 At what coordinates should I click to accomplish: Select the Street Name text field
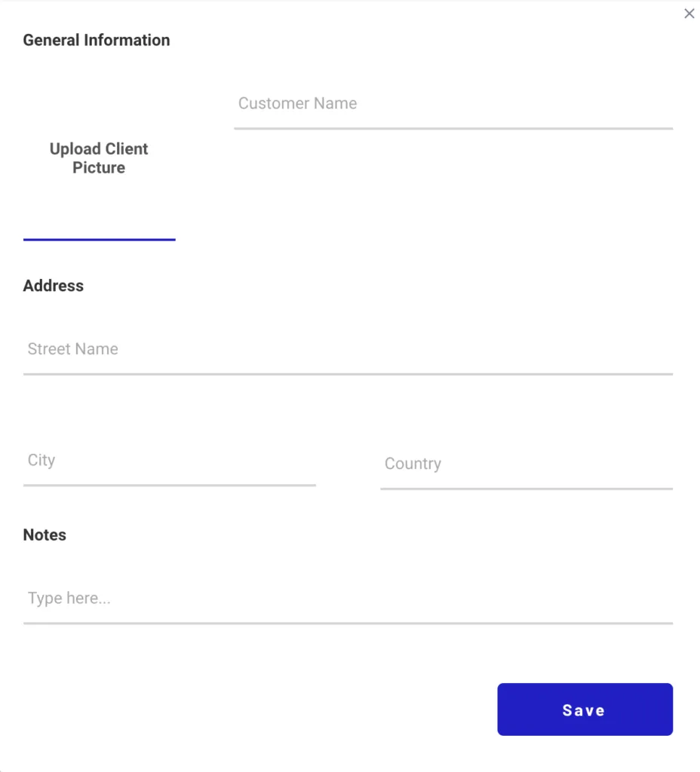[347, 354]
